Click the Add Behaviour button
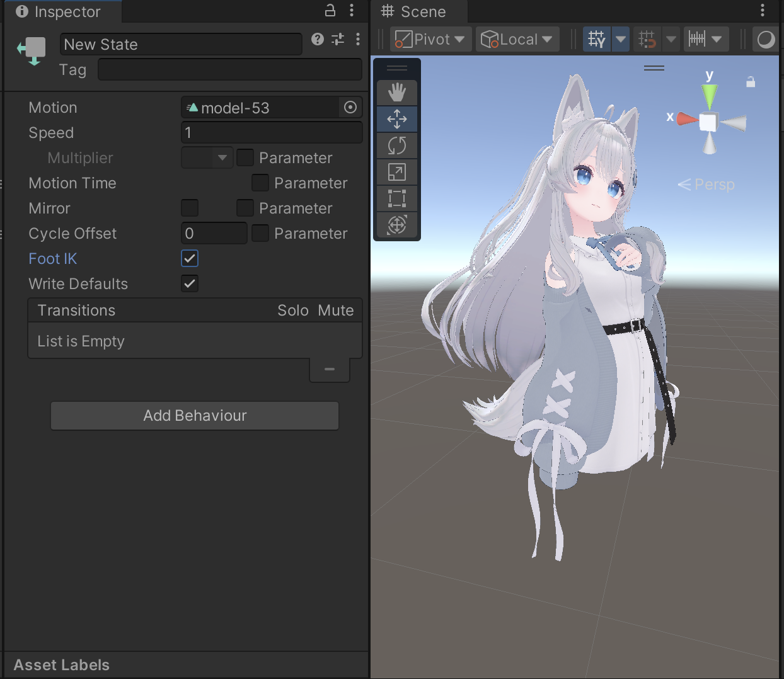Image resolution: width=784 pixels, height=679 pixels. [195, 416]
